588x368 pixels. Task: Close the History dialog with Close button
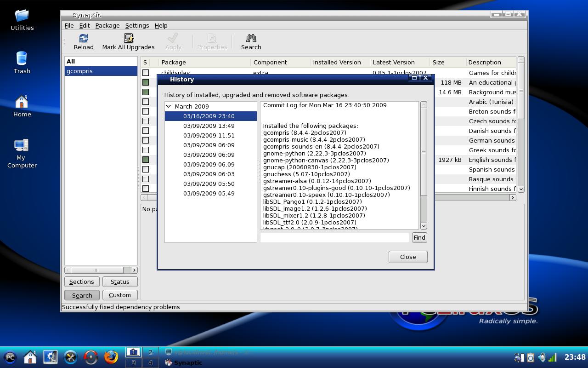tap(408, 257)
